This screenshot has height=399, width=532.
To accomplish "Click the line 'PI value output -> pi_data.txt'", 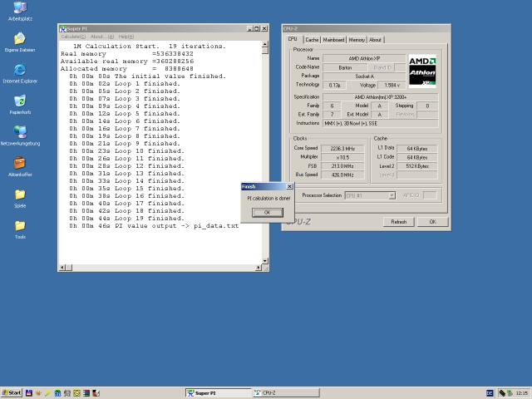I will (x=154, y=226).
